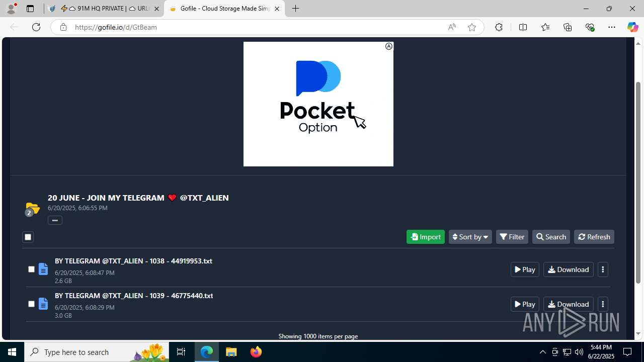Click the 2.6 GB file size text
This screenshot has height=362, width=644.
(63, 281)
